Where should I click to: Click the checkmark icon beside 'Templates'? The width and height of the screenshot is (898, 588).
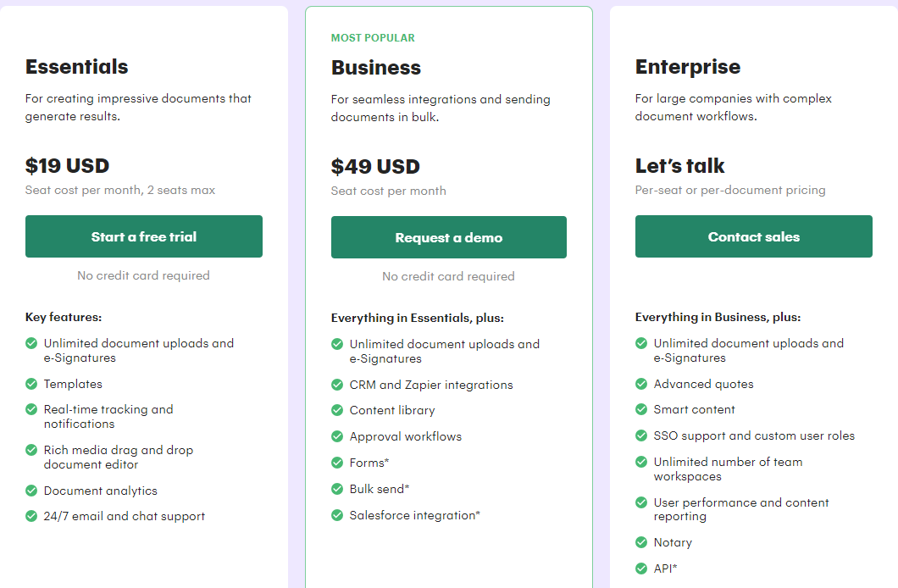[30, 384]
